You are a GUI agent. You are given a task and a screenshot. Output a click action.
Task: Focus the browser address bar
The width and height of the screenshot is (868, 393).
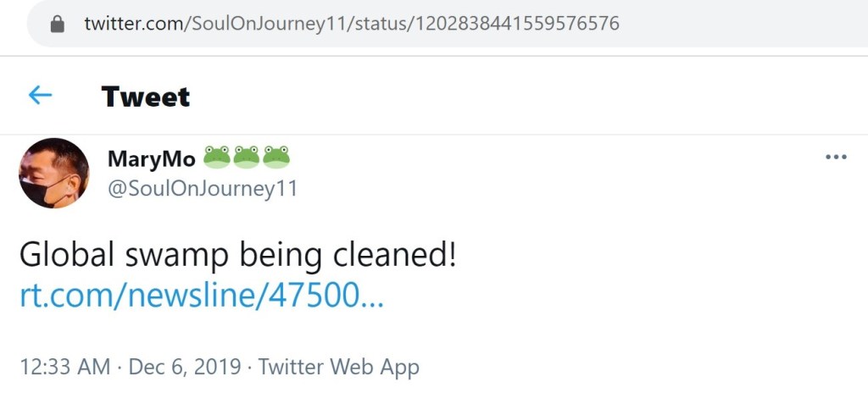(x=721, y=23)
